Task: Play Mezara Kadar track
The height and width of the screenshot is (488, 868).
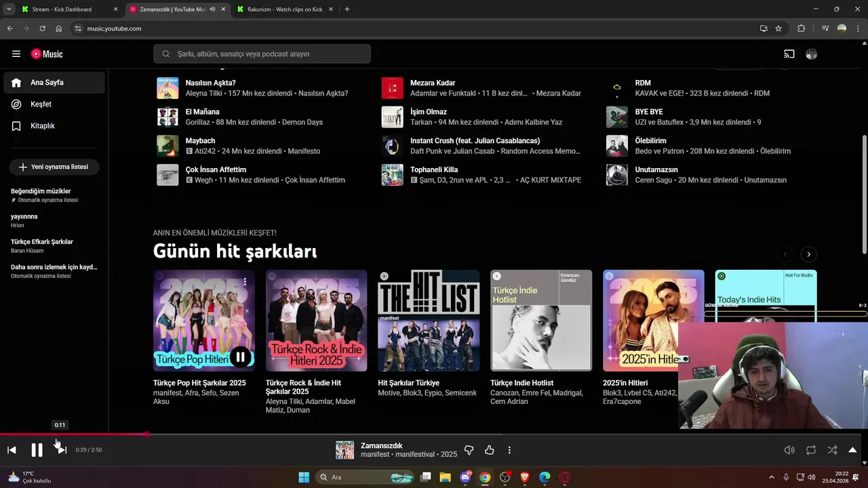Action: 393,88
